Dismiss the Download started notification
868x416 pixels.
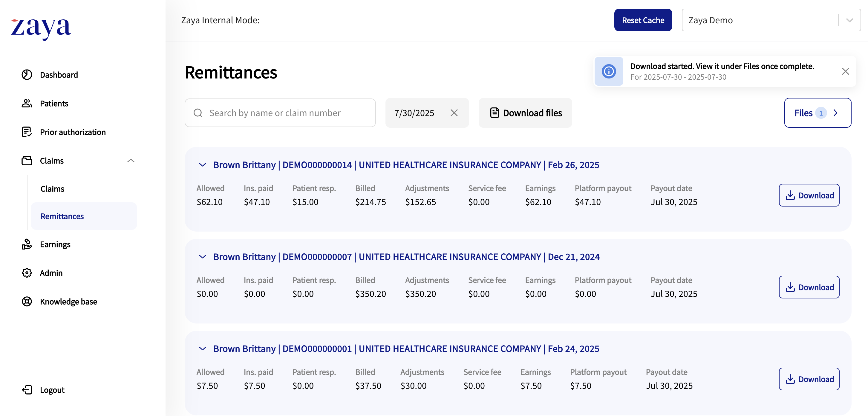click(x=845, y=71)
